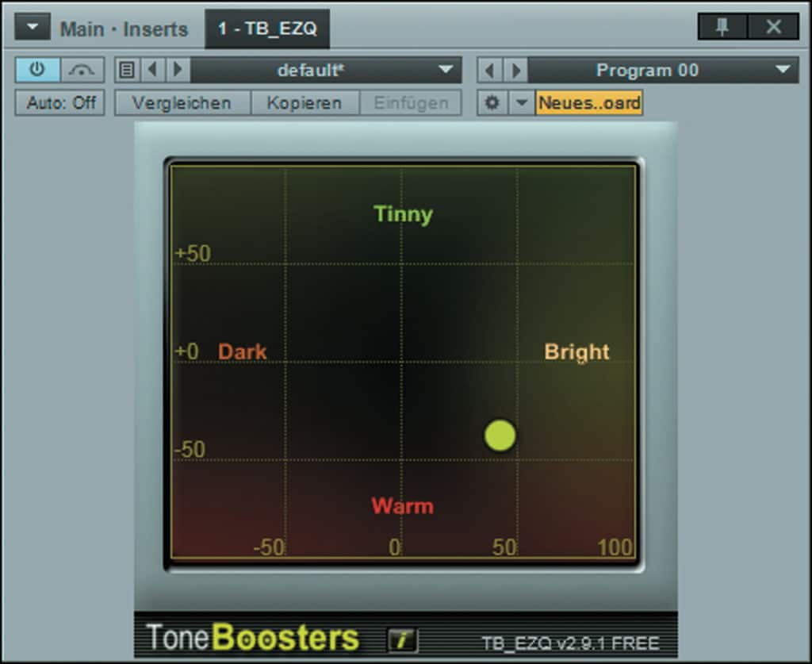
Task: Switch to the 1 - TB_EZQ tab
Action: pos(267,28)
